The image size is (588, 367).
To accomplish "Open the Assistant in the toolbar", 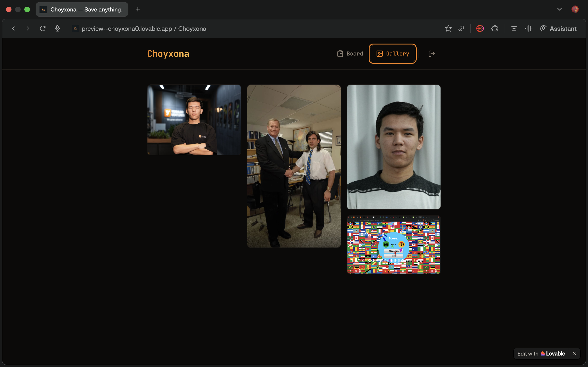I will pyautogui.click(x=558, y=28).
